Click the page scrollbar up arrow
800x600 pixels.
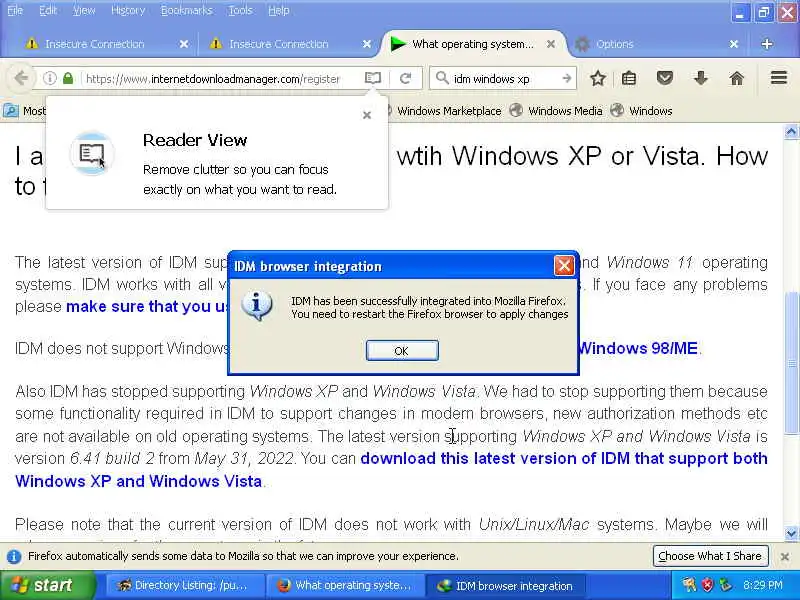tap(791, 132)
